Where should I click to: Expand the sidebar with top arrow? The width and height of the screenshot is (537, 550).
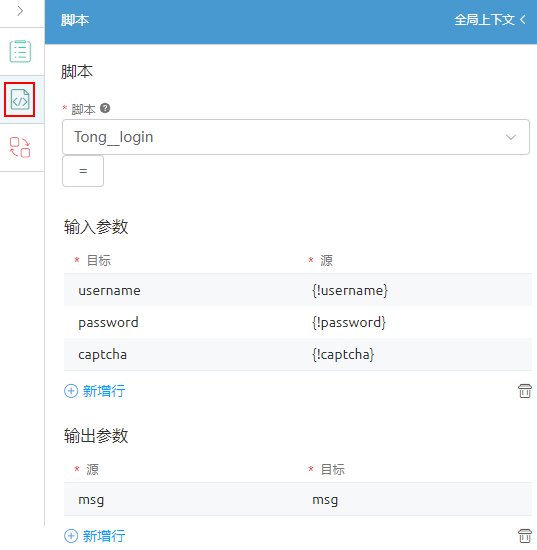tap(20, 11)
